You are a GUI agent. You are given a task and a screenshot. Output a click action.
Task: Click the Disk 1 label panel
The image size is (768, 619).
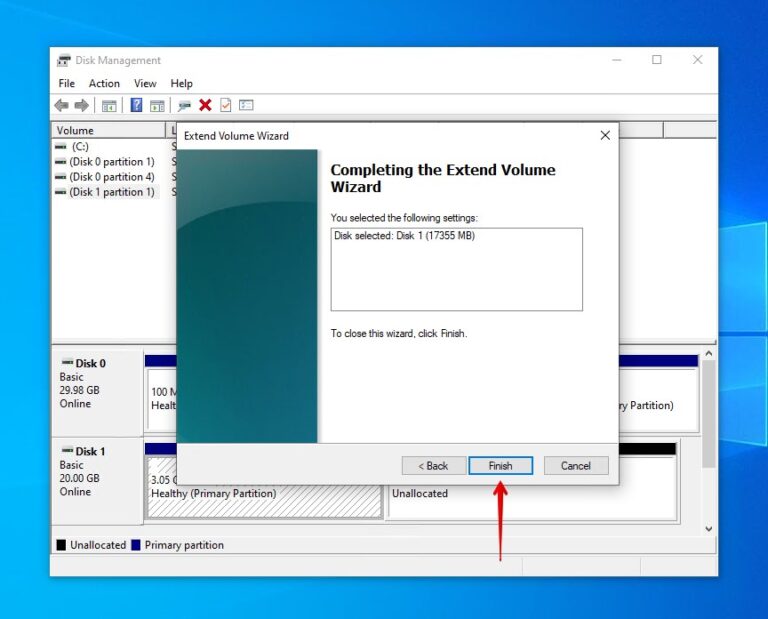[97, 481]
